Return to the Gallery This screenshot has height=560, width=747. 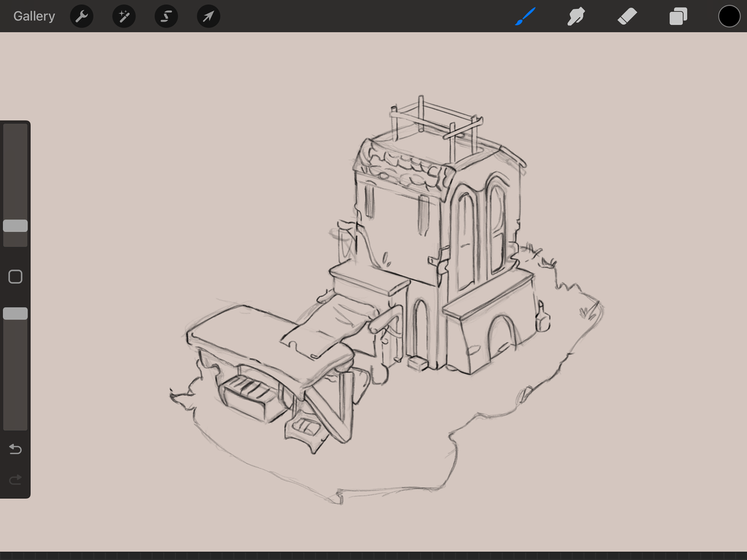click(34, 16)
